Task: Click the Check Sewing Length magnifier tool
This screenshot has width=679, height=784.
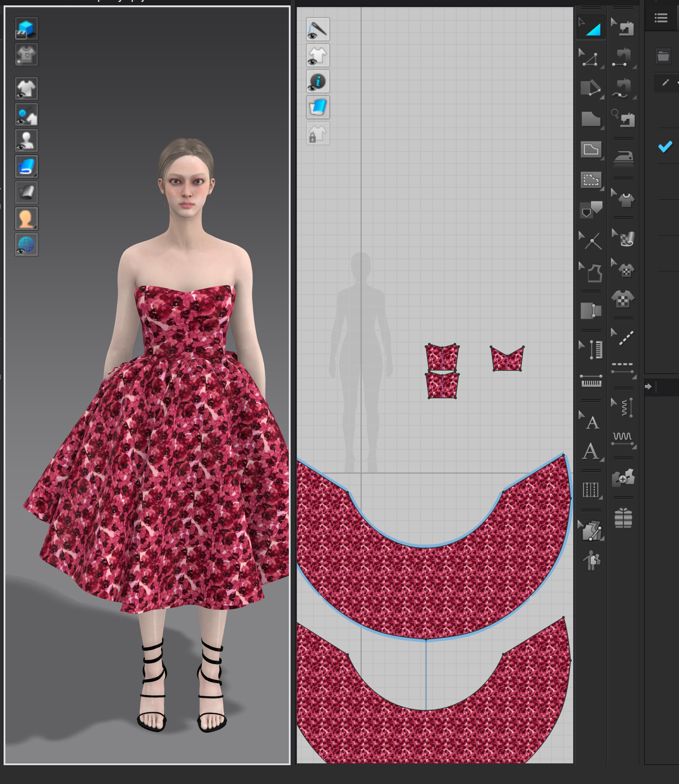Action: (x=623, y=119)
